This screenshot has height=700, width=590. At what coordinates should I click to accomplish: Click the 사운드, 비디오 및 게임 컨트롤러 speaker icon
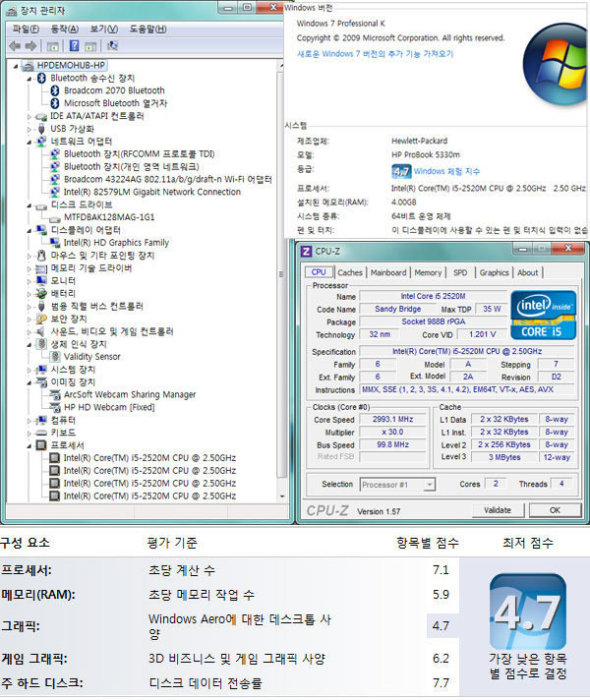pos(41,331)
